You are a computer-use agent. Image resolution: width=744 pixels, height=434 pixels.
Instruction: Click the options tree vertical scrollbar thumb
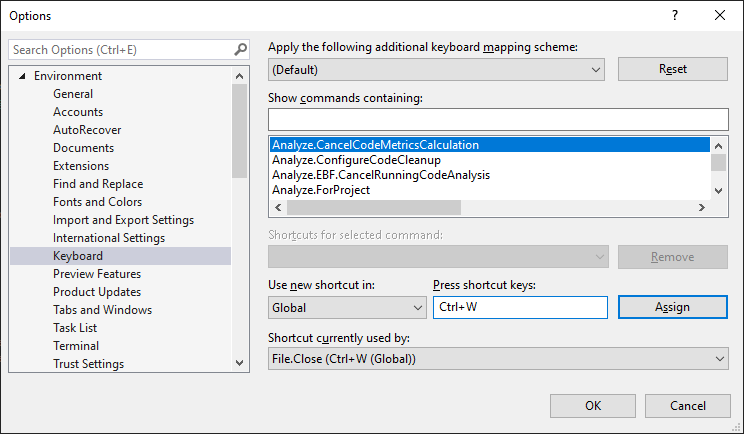[240, 130]
